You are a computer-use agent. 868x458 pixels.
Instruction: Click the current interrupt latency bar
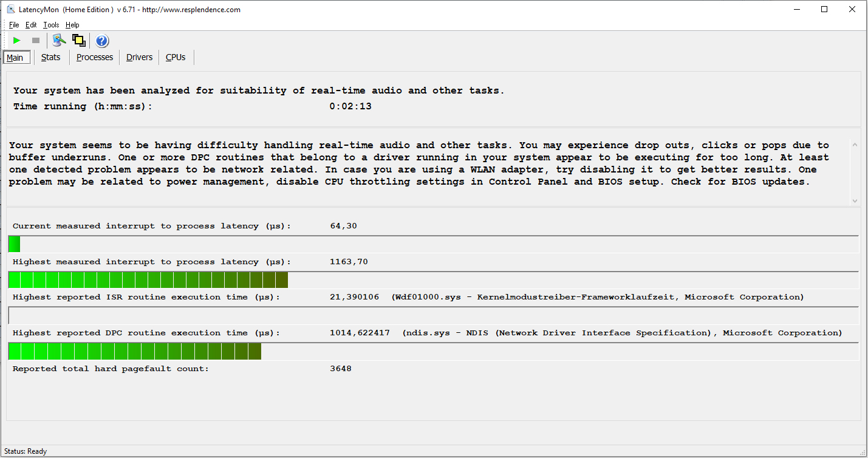(434, 244)
